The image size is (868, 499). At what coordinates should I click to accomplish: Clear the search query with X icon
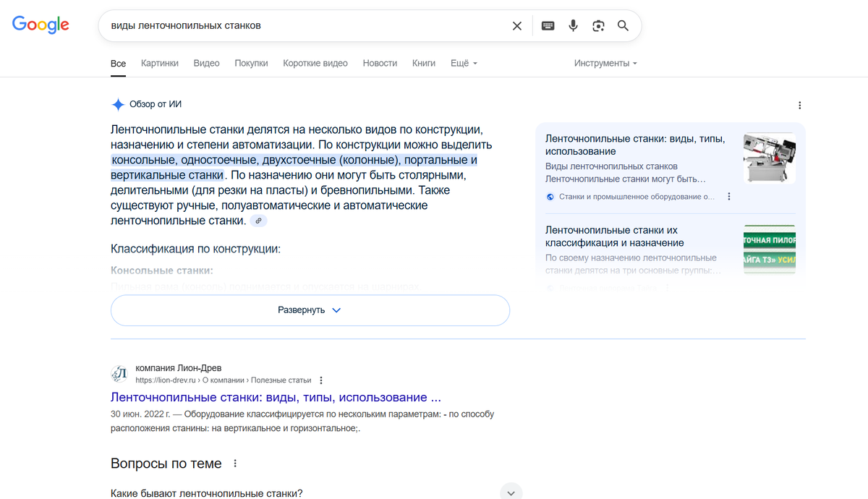[517, 26]
